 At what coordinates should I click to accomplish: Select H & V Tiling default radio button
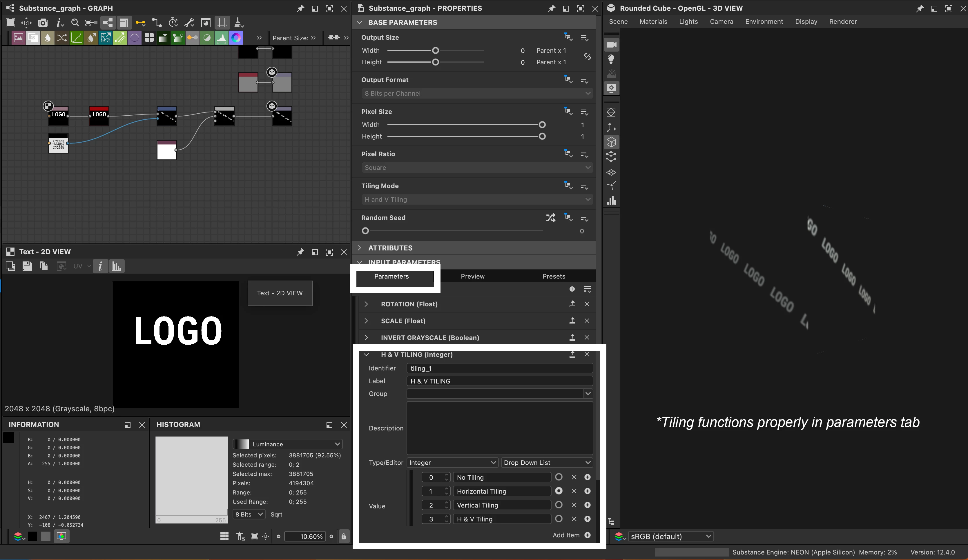[559, 519]
